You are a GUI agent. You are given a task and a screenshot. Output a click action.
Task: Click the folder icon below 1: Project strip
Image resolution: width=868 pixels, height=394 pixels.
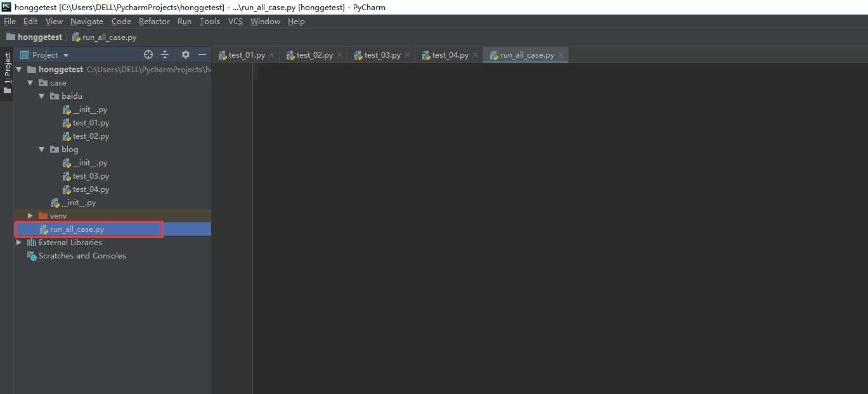[x=7, y=91]
